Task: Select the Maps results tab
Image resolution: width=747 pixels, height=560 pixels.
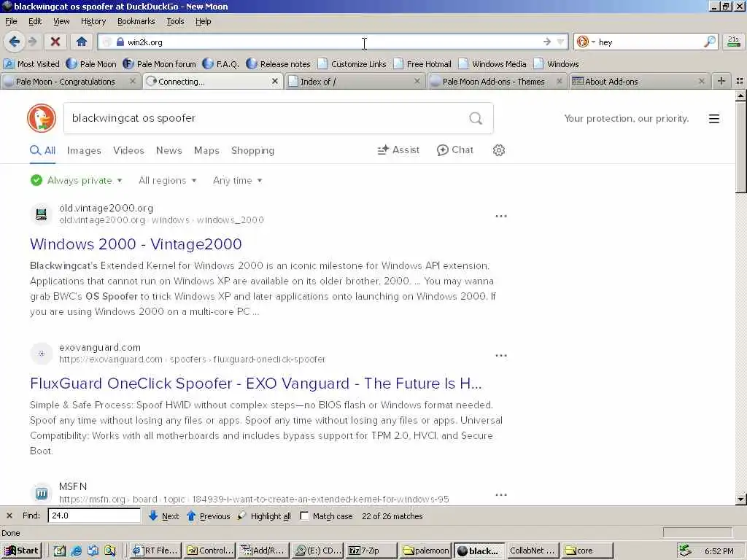Action: tap(206, 150)
